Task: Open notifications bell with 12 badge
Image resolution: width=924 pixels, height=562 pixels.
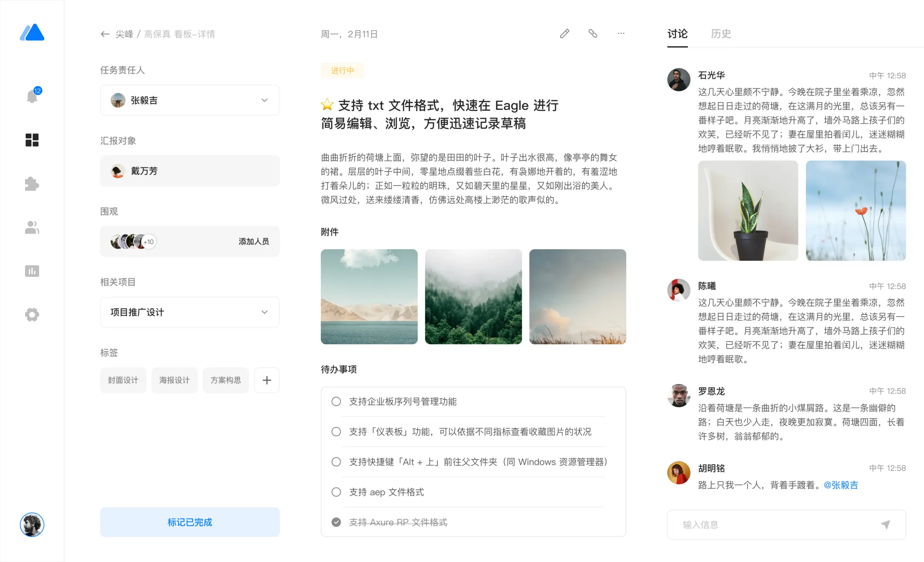Action: tap(32, 96)
